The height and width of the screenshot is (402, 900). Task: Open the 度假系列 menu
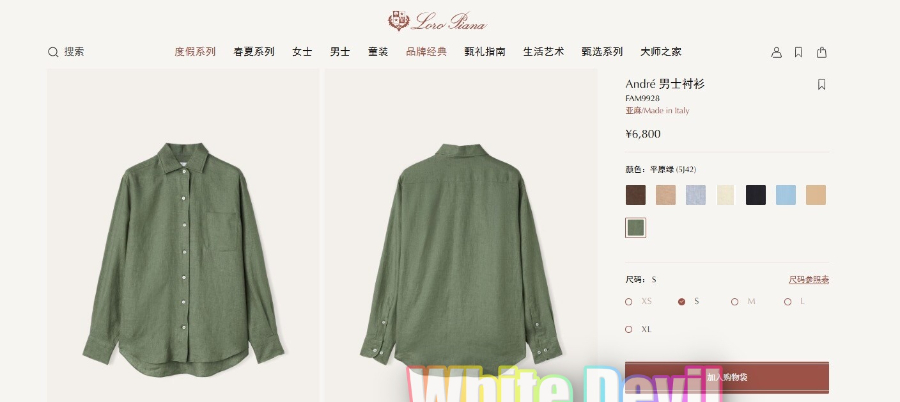click(195, 52)
